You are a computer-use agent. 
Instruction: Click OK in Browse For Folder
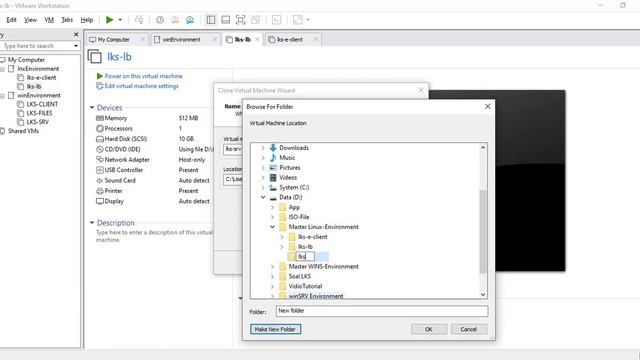coord(429,329)
